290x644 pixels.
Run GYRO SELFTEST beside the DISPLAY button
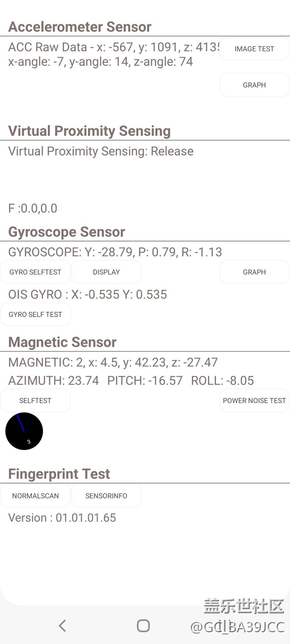tap(35, 272)
